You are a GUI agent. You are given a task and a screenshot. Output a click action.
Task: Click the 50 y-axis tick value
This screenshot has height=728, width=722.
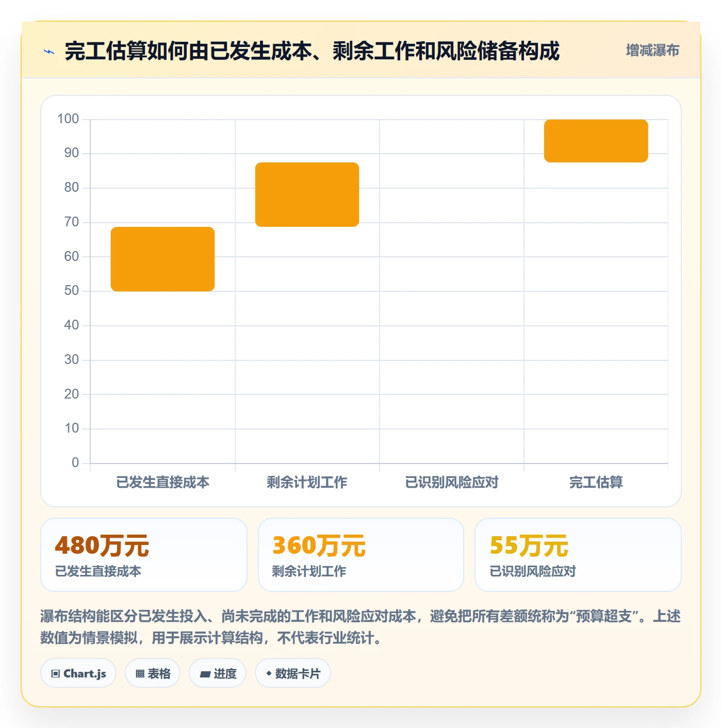pos(72,290)
